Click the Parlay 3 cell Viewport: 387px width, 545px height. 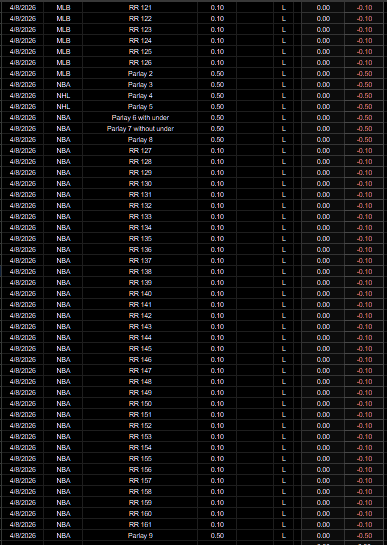140,85
